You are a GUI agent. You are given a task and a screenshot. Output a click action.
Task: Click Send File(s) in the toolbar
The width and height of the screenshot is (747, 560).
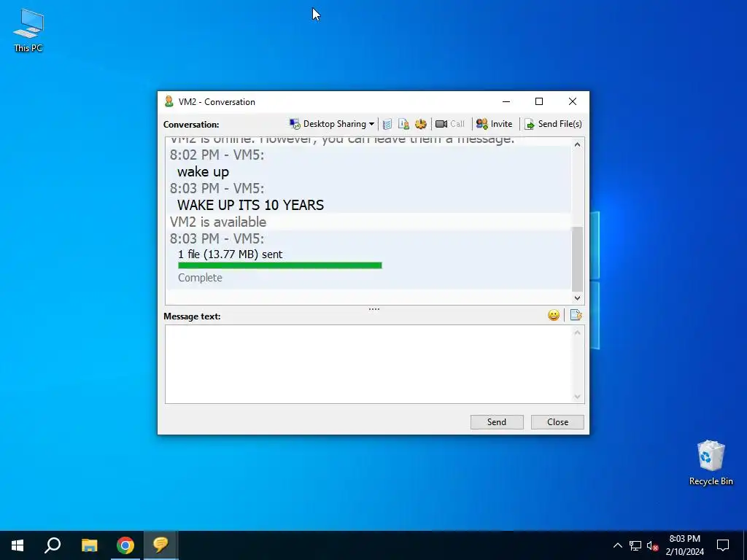553,124
